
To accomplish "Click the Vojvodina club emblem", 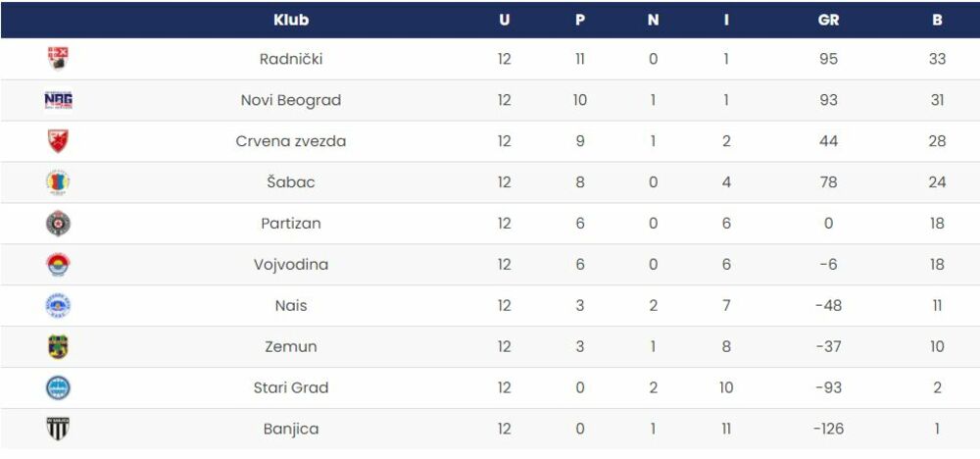I will click(x=59, y=265).
